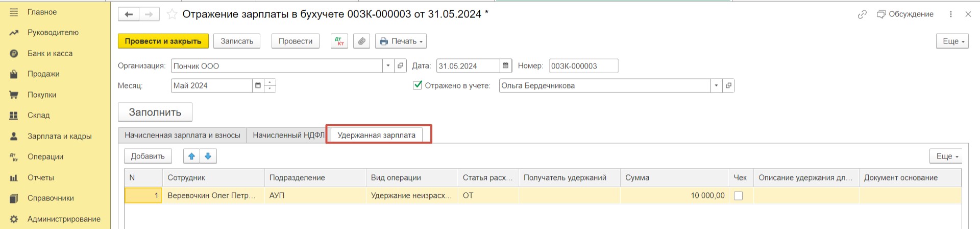Click Провести и закрыть
The height and width of the screenshot is (229, 980).
163,41
